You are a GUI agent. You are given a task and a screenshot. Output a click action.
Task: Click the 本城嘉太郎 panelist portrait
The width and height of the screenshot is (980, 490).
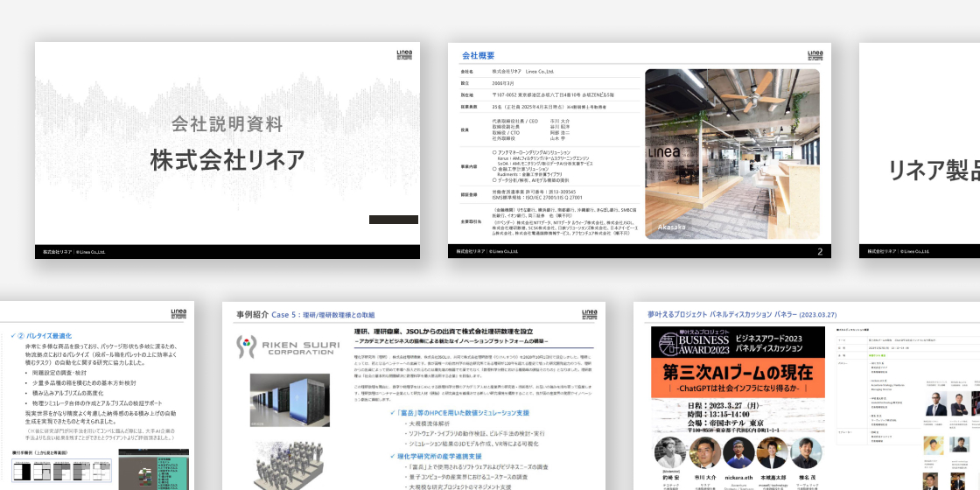point(771,452)
